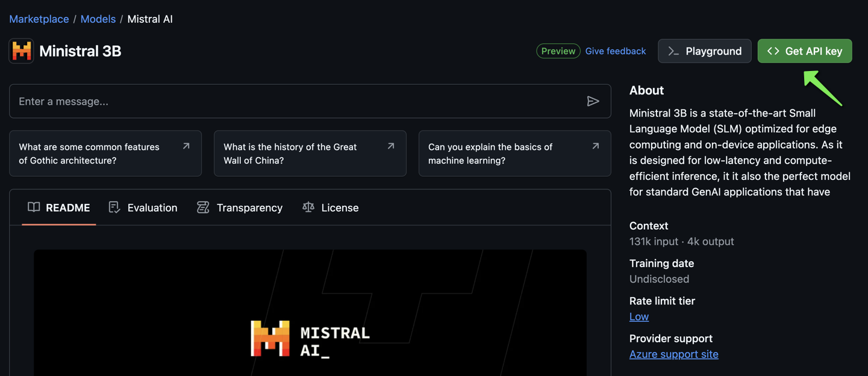Focus the Enter a message input field
The image size is (868, 376).
[298, 101]
